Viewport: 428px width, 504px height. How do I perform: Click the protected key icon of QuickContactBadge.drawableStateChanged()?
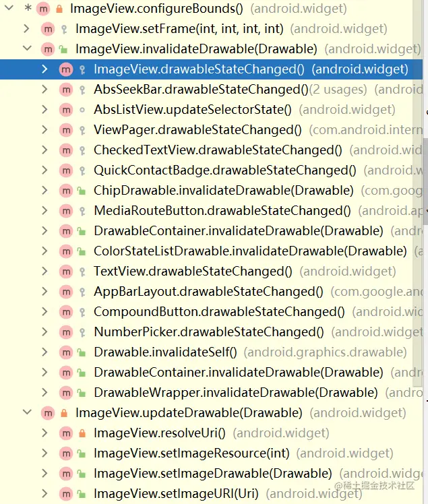tap(82, 171)
